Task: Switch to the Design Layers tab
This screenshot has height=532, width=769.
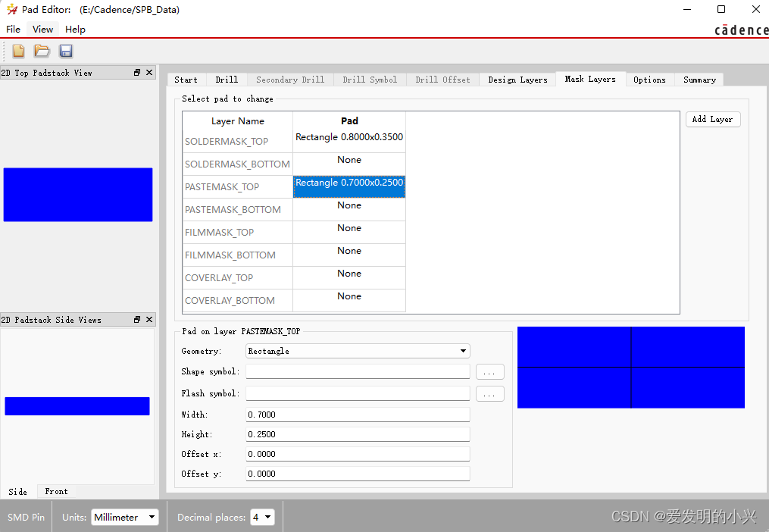Action: [x=518, y=80]
